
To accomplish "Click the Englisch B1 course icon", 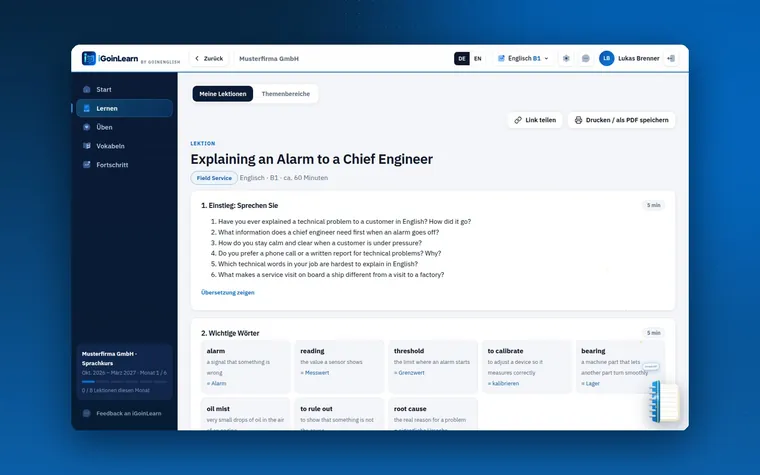I will [x=501, y=58].
